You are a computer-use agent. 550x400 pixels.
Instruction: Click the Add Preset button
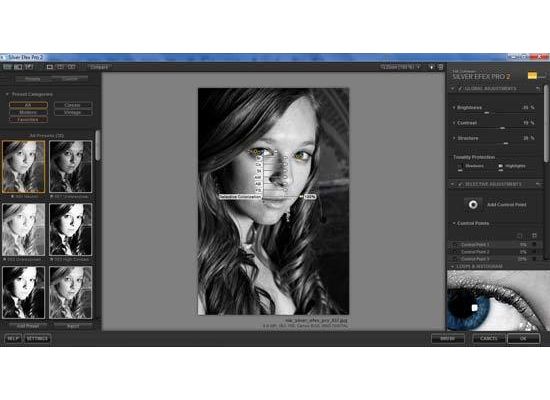(x=28, y=326)
